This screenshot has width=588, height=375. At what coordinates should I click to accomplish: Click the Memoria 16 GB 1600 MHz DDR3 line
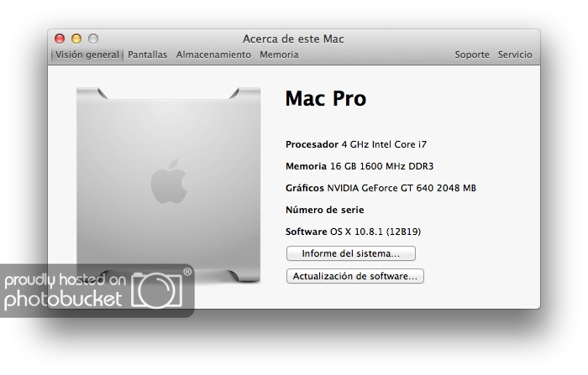[360, 166]
